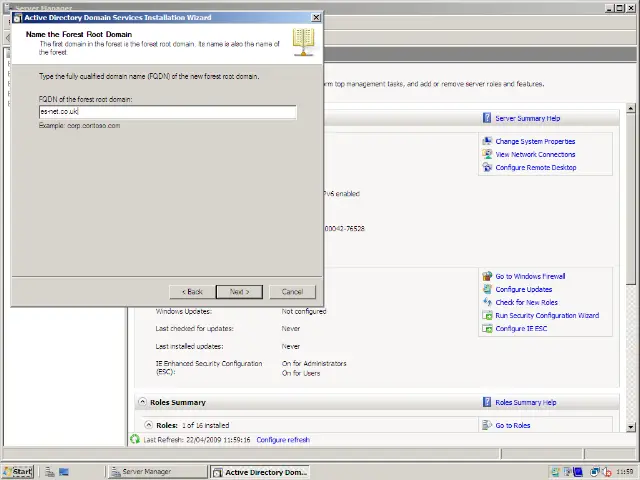The width and height of the screenshot is (640, 480).
Task: Click the first quick launch icon beside Start
Action: (49, 472)
